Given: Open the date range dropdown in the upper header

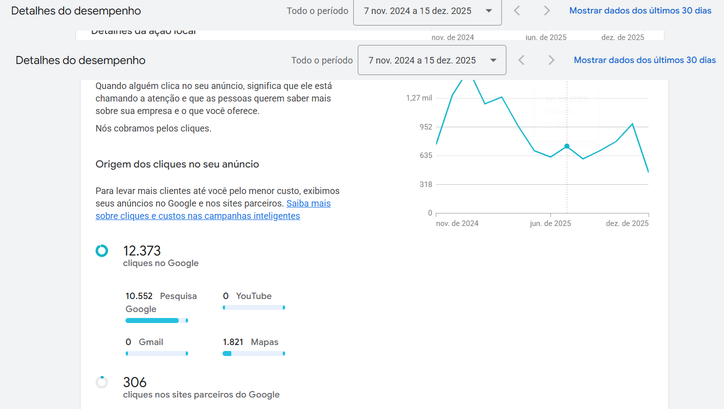Looking at the screenshot, I should pyautogui.click(x=427, y=11).
